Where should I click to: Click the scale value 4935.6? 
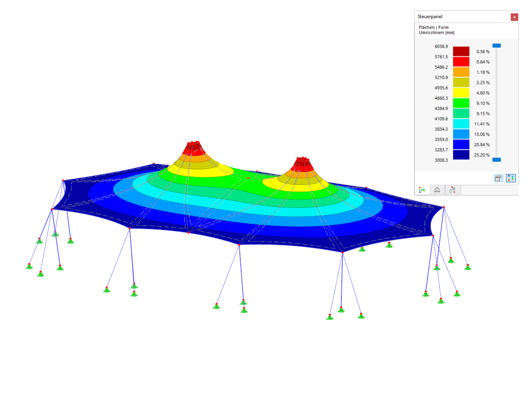coord(441,88)
